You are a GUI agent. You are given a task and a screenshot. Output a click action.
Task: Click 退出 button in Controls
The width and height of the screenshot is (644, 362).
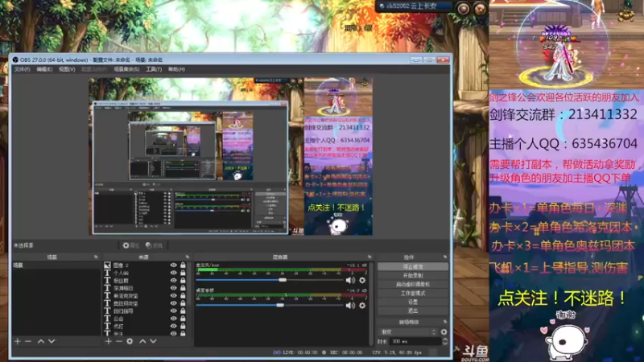tap(413, 311)
